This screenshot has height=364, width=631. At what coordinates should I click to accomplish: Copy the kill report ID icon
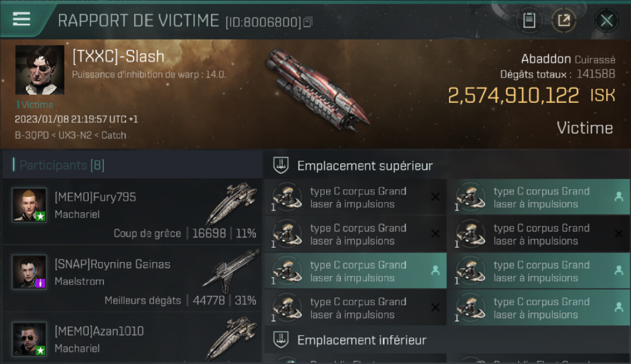point(308,22)
